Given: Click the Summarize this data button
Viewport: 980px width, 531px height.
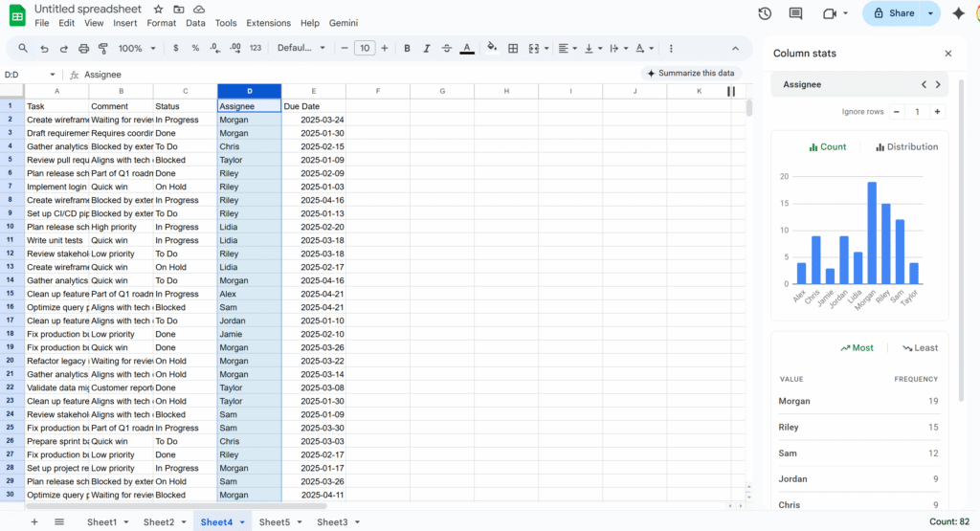Looking at the screenshot, I should (x=690, y=74).
